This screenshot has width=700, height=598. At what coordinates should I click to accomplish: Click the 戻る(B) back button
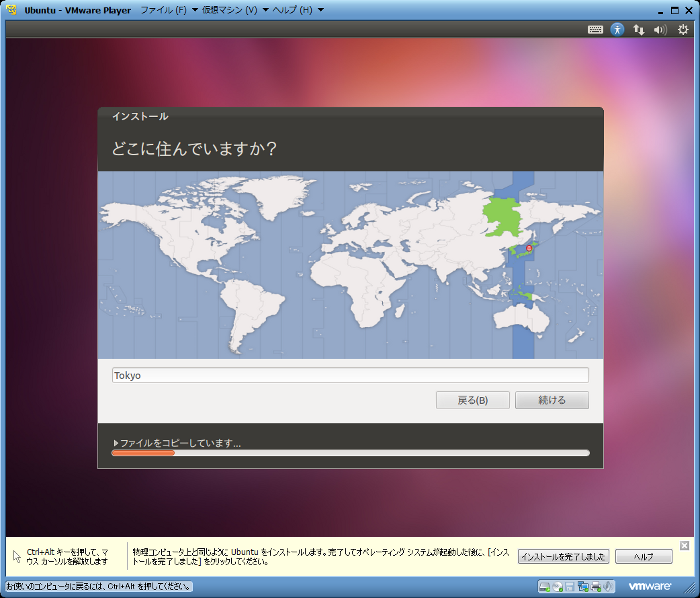473,400
